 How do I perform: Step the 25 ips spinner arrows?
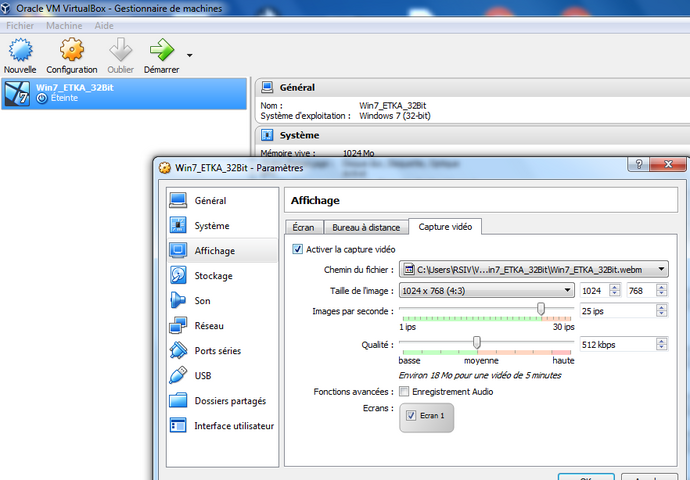tap(661, 311)
